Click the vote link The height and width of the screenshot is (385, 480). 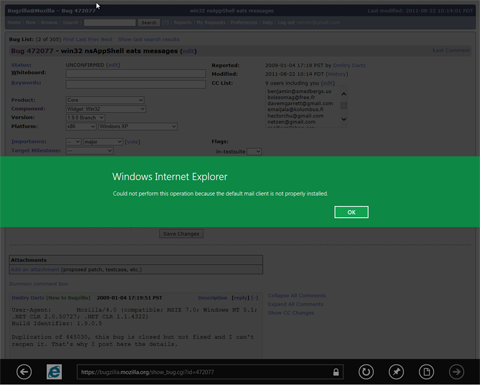pos(132,142)
